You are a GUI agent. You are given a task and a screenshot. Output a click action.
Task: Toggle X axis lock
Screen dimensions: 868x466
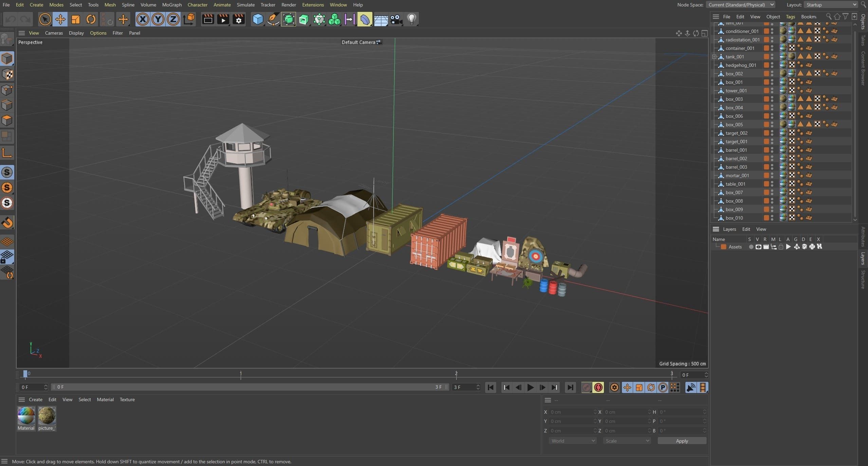click(143, 19)
